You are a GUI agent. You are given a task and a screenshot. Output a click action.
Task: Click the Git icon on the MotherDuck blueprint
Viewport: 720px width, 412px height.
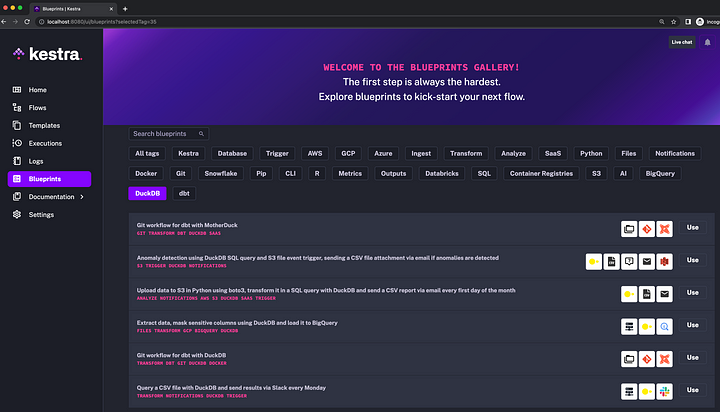[646, 228]
